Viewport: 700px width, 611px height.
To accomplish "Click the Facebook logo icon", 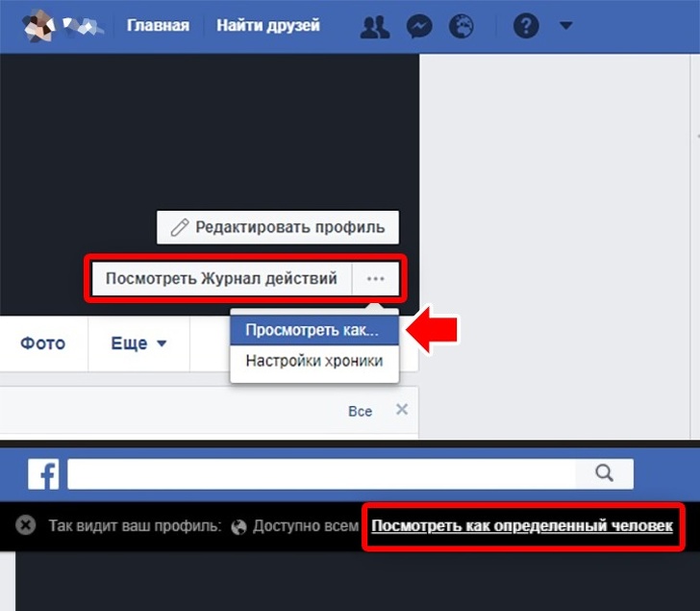I will point(43,473).
